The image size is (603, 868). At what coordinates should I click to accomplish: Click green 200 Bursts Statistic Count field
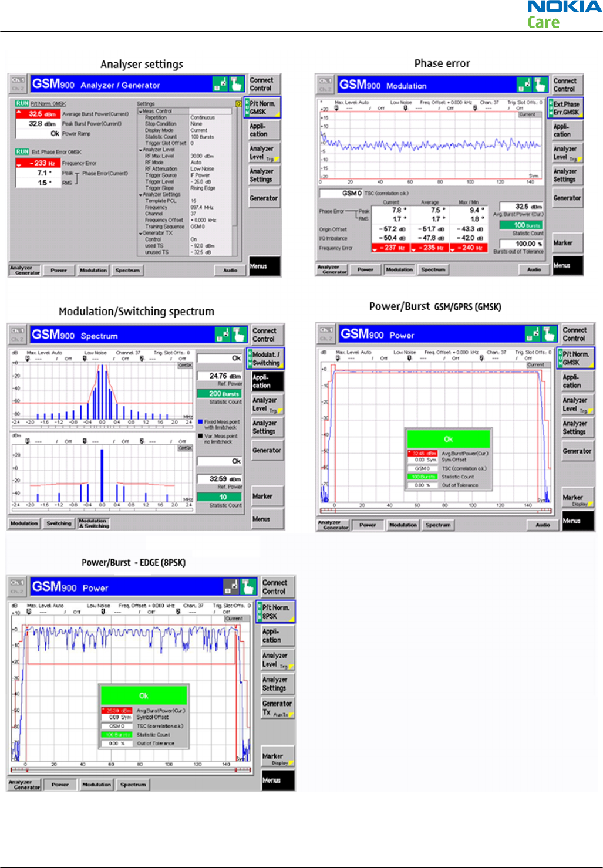(x=220, y=394)
